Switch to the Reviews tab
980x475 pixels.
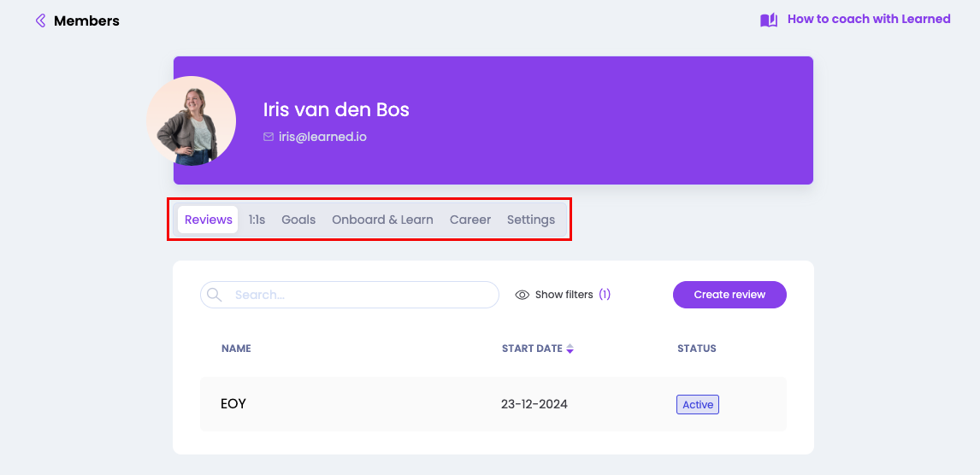pyautogui.click(x=209, y=220)
